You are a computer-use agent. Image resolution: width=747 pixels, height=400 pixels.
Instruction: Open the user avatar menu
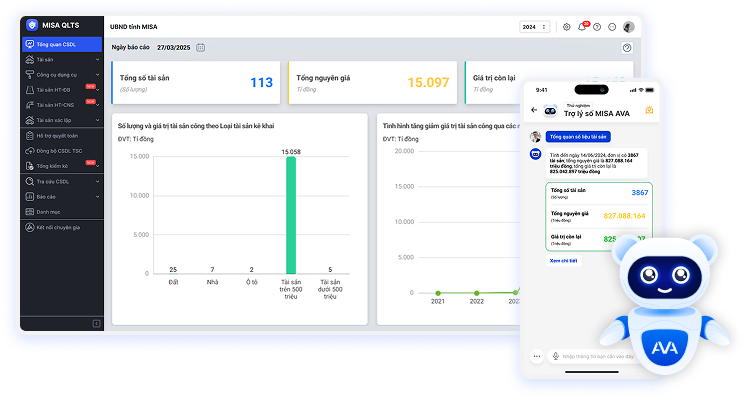point(629,27)
